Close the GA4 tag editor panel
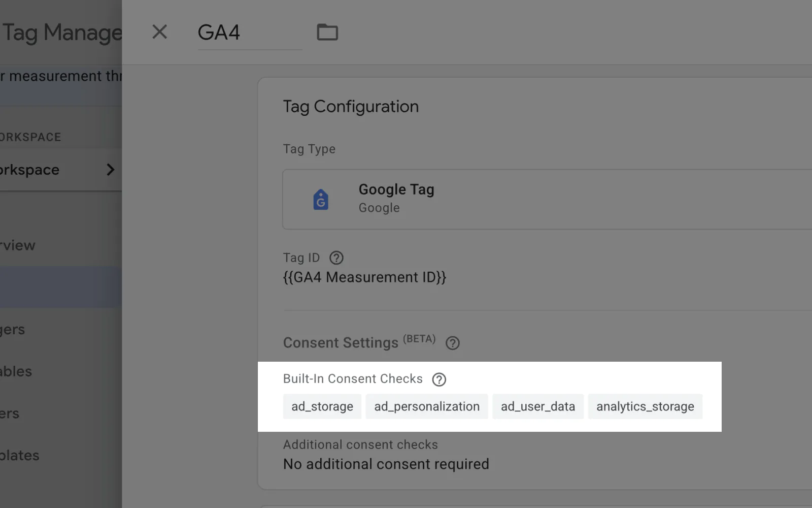This screenshot has height=508, width=812. pyautogui.click(x=159, y=32)
